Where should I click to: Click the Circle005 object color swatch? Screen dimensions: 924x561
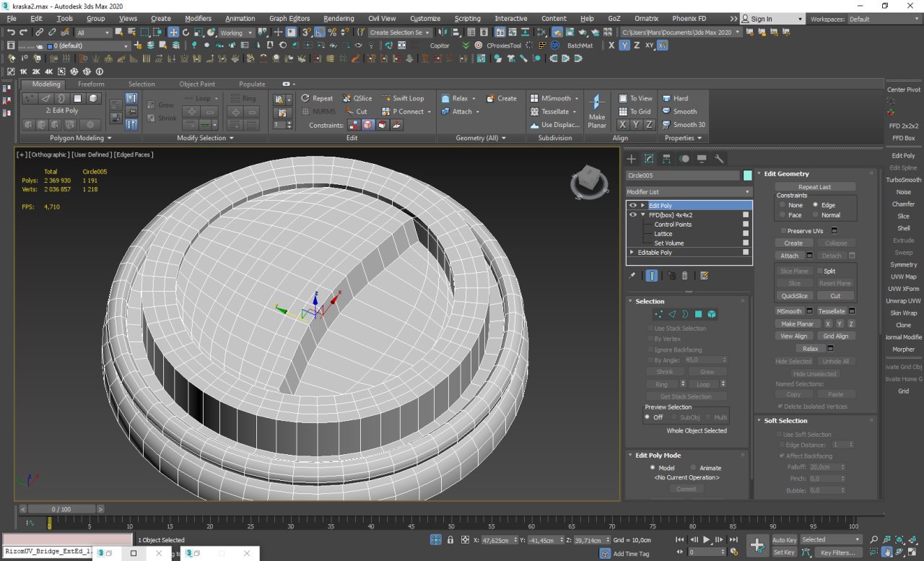747,175
